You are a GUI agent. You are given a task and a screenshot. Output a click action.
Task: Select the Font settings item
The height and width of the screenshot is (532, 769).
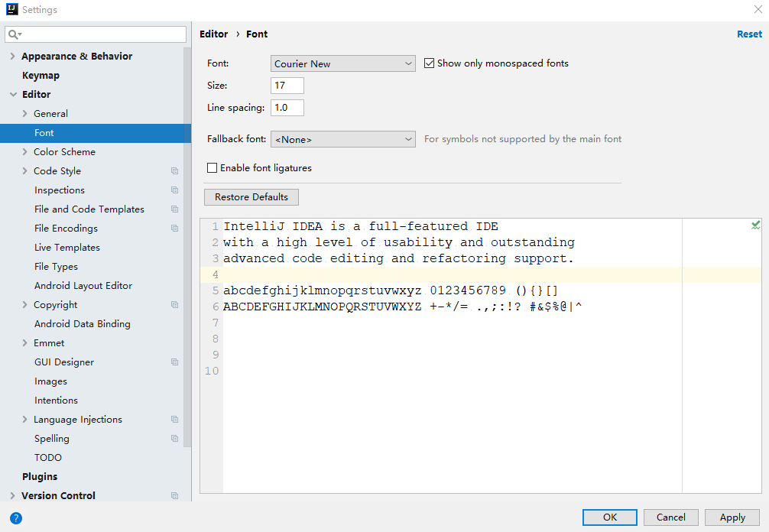(96, 133)
